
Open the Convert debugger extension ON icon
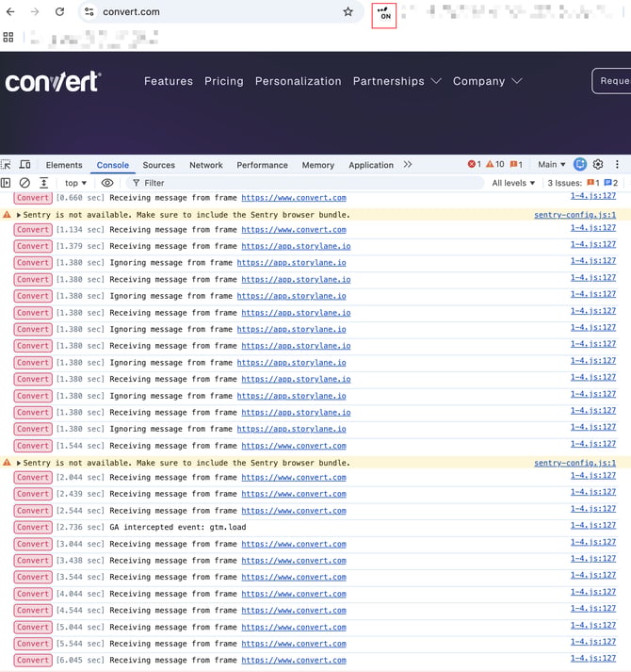(384, 15)
